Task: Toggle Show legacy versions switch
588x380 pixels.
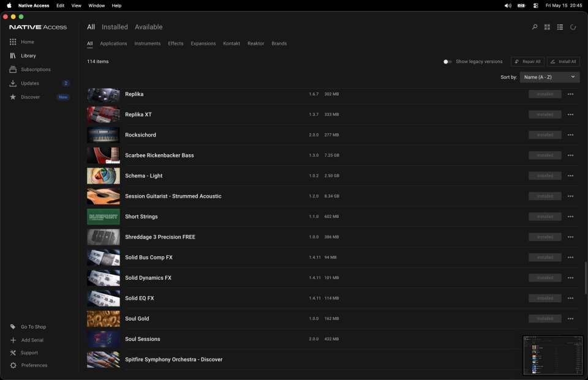Action: pos(447,62)
